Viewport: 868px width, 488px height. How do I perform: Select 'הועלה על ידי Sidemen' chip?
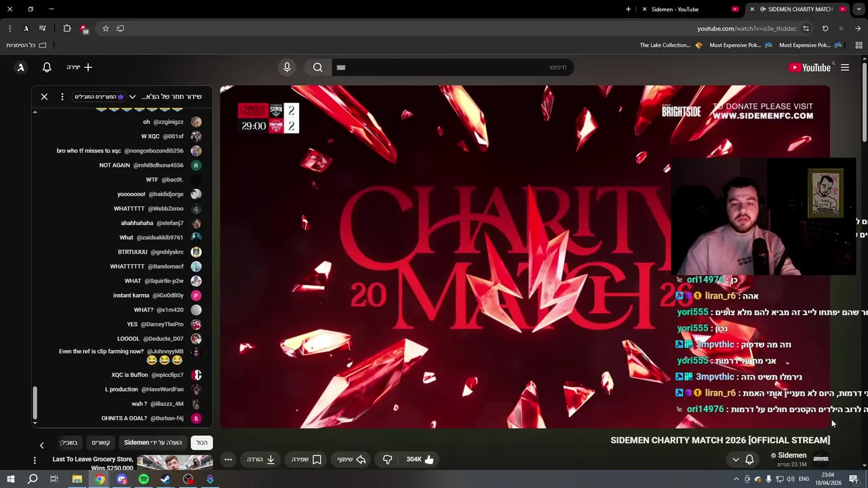153,443
